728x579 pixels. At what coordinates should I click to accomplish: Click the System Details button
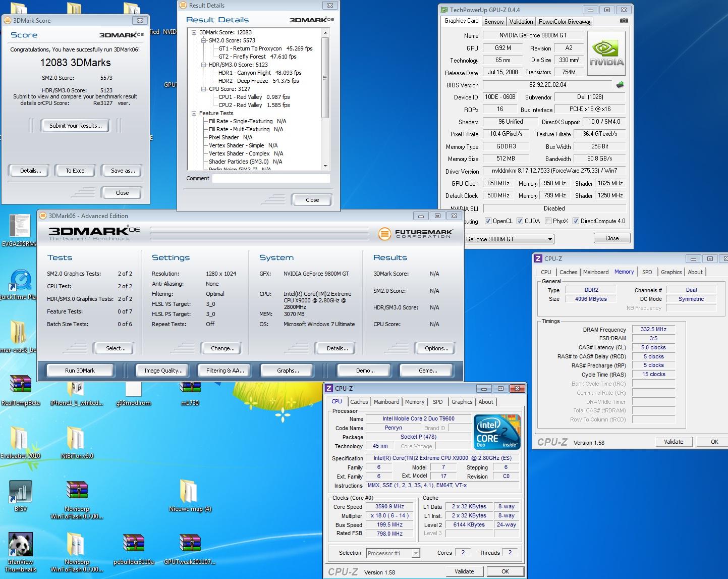[337, 348]
